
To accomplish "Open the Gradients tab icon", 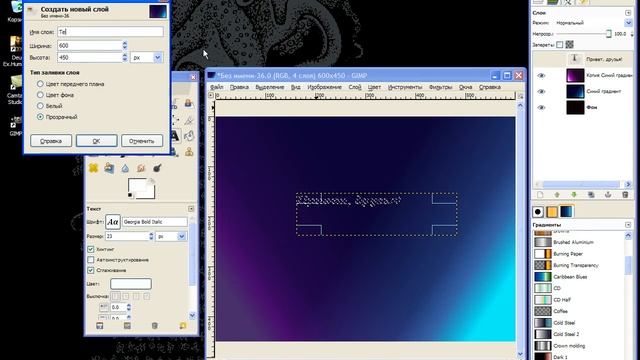I will click(566, 211).
